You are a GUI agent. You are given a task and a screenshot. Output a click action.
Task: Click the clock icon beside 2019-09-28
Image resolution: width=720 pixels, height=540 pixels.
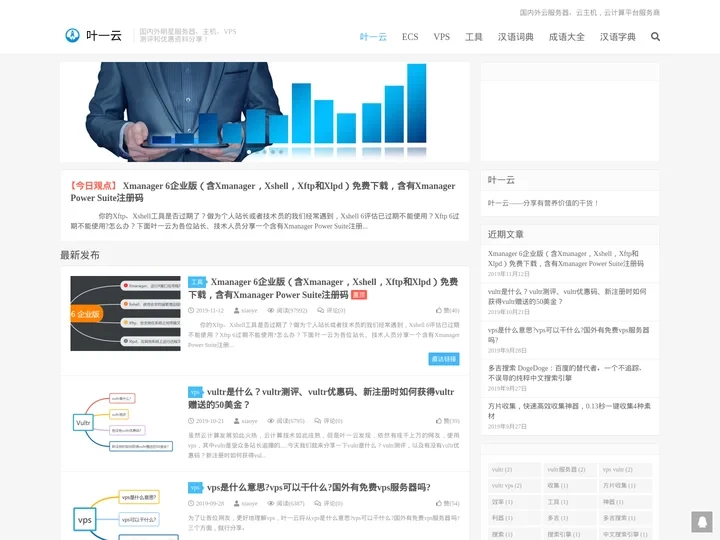coord(191,503)
